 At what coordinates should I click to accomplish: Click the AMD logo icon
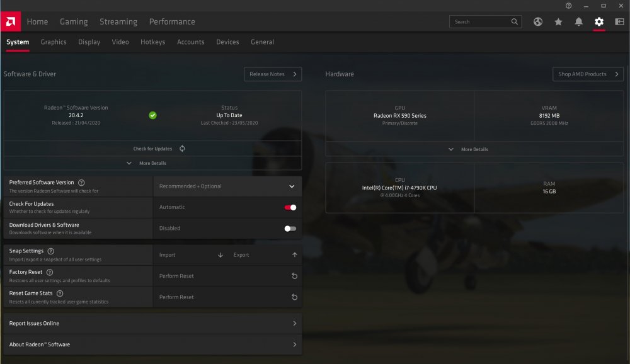tap(11, 21)
